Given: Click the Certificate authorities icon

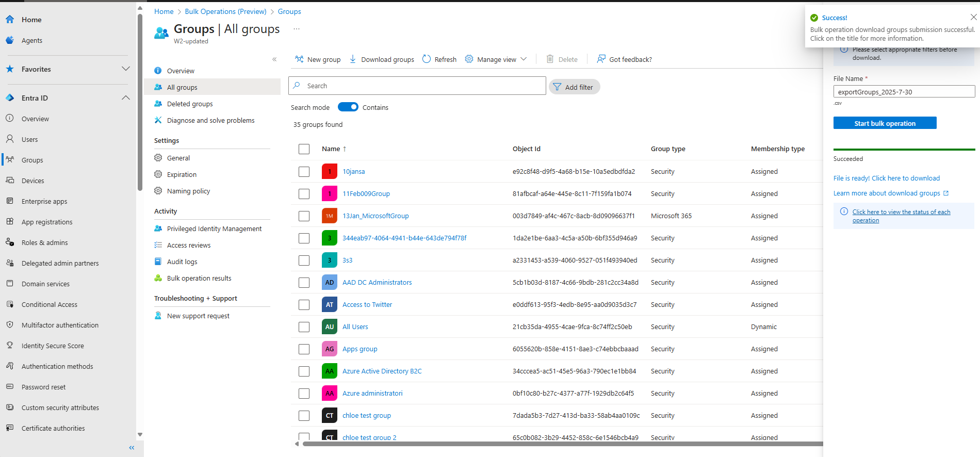Looking at the screenshot, I should pos(10,428).
